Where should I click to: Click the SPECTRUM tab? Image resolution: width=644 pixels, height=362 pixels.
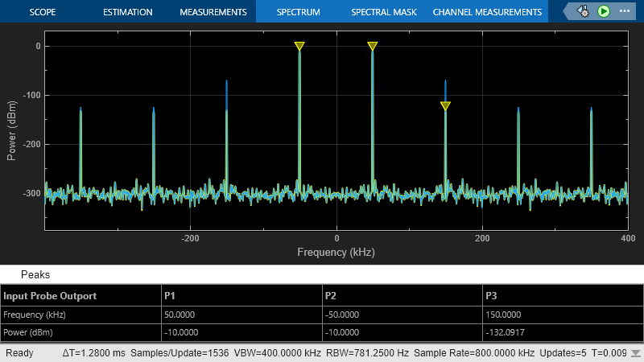click(x=298, y=12)
